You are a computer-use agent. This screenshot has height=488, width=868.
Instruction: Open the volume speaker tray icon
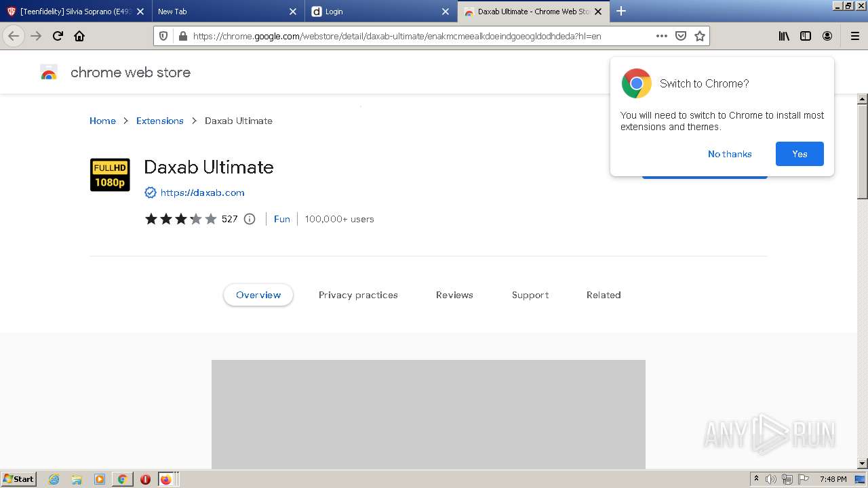coord(771,479)
